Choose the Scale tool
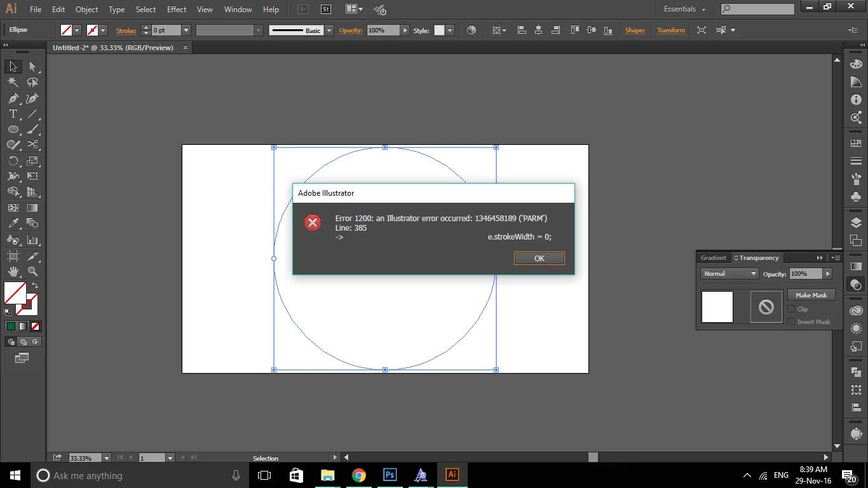 click(x=32, y=161)
